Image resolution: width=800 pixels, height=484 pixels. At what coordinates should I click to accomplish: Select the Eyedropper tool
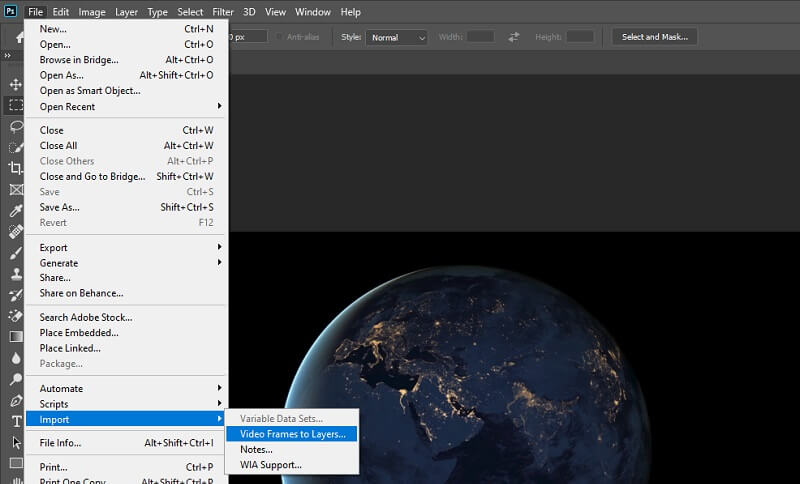click(x=16, y=211)
